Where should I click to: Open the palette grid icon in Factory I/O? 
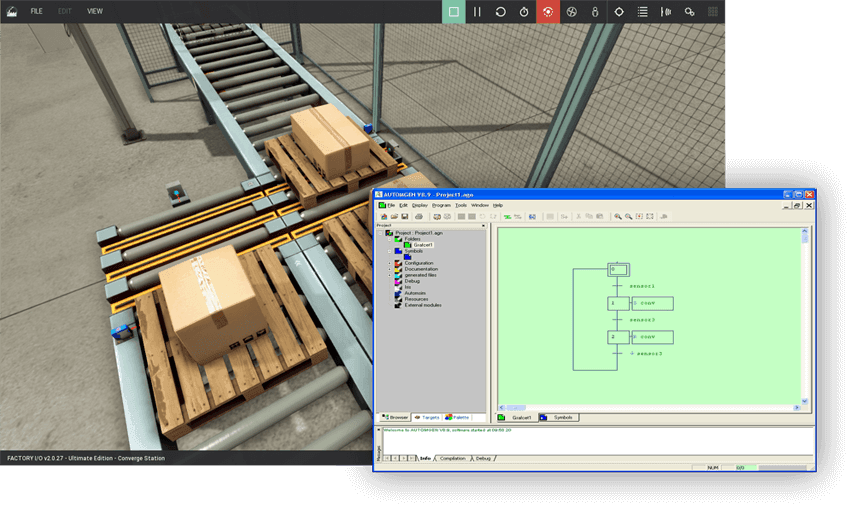(713, 11)
